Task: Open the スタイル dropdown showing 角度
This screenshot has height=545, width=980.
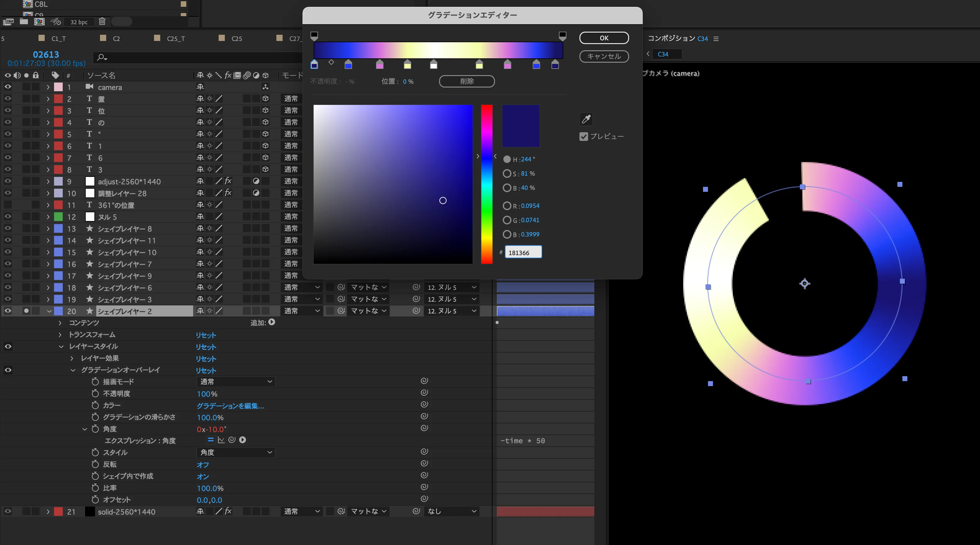Action: click(x=236, y=452)
